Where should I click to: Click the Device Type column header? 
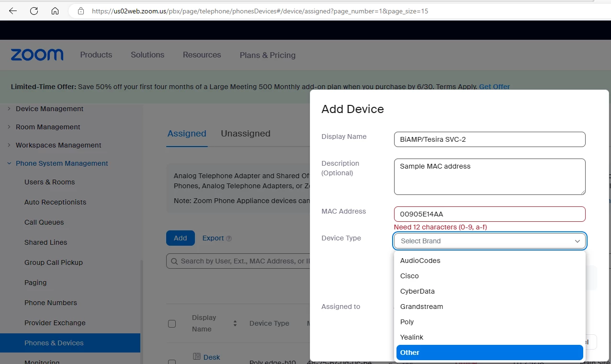pos(269,323)
